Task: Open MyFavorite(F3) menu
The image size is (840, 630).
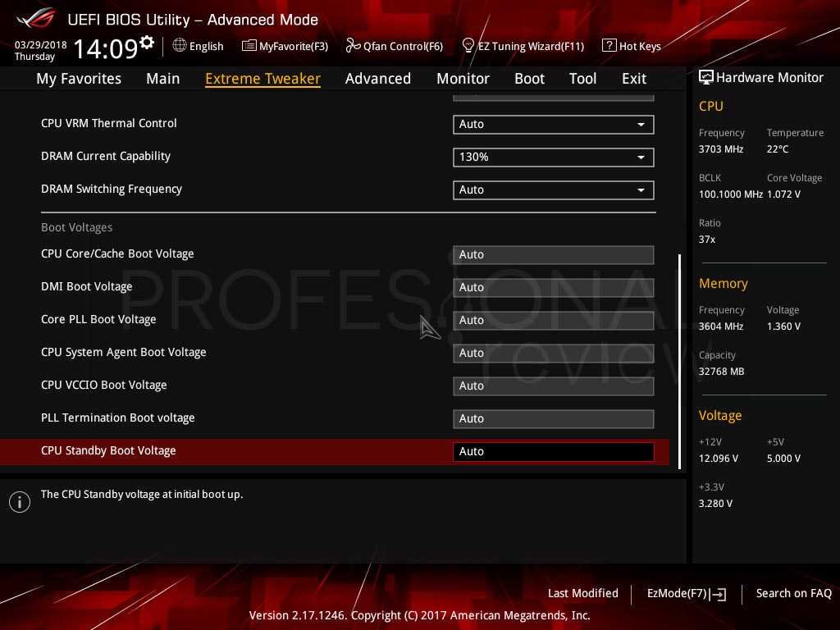Action: 294,46
